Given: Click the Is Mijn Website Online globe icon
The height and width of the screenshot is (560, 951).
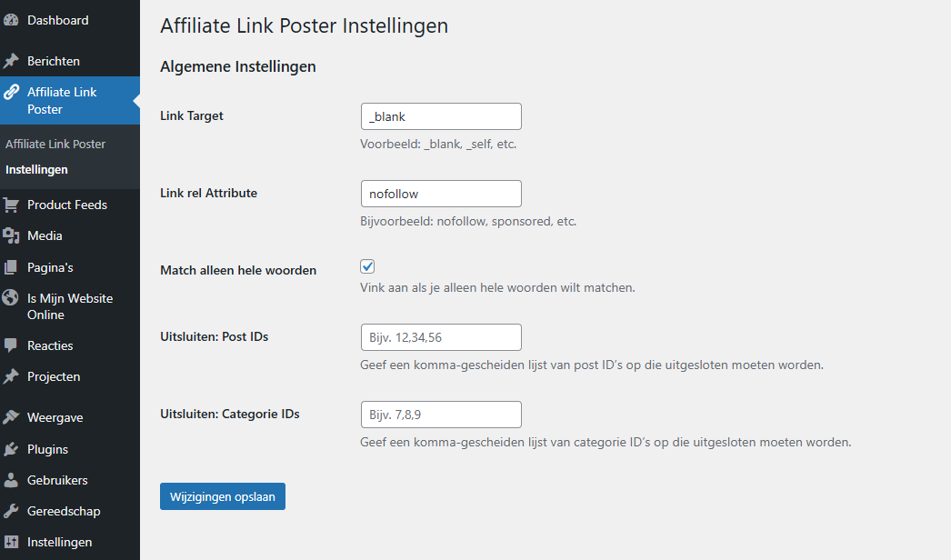Looking at the screenshot, I should pyautogui.click(x=10, y=298).
